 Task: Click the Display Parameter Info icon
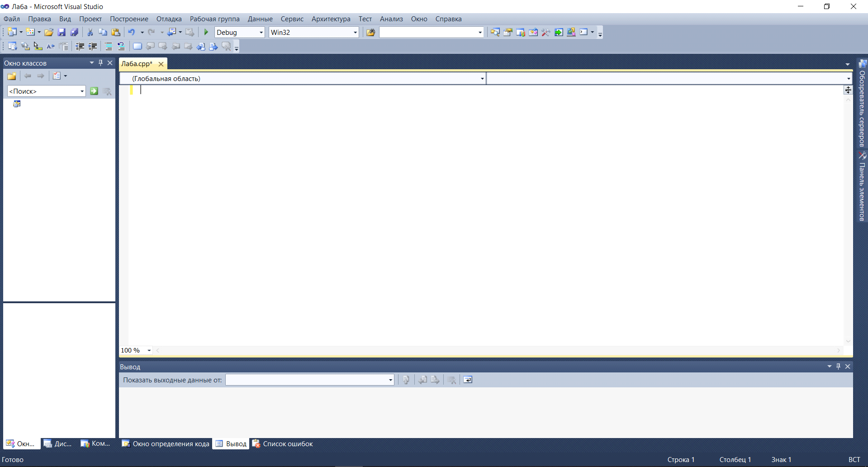coord(25,46)
